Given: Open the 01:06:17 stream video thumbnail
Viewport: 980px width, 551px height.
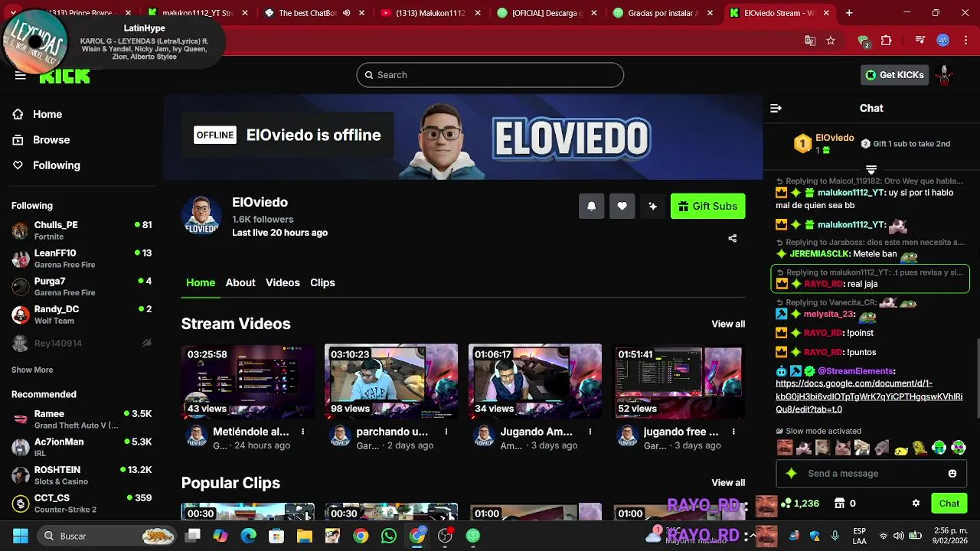Looking at the screenshot, I should 535,381.
